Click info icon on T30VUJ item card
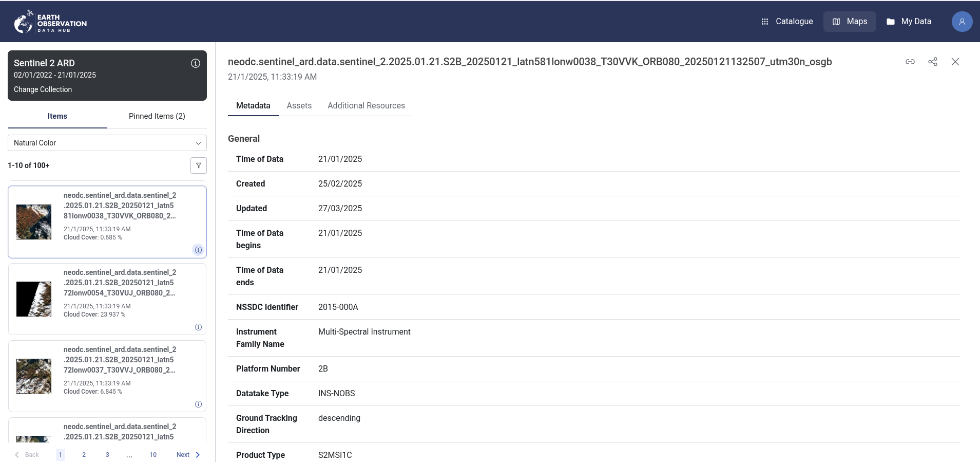This screenshot has width=980, height=462. click(198, 327)
